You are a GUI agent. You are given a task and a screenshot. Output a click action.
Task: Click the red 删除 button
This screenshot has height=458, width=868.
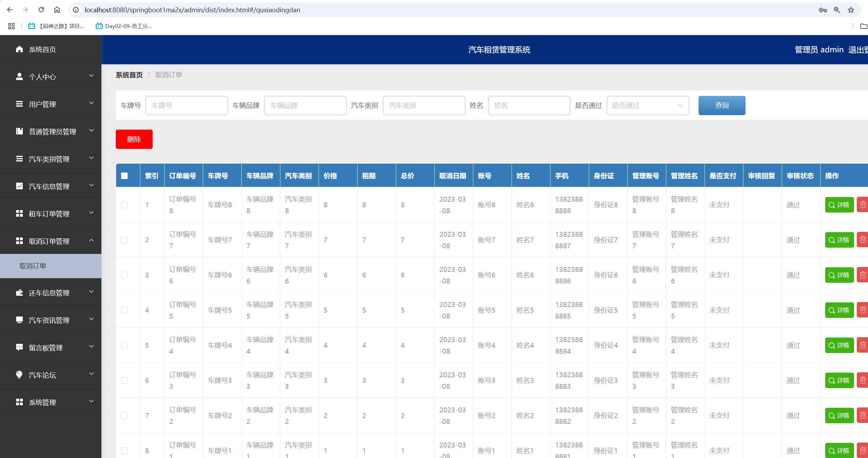[x=134, y=139]
